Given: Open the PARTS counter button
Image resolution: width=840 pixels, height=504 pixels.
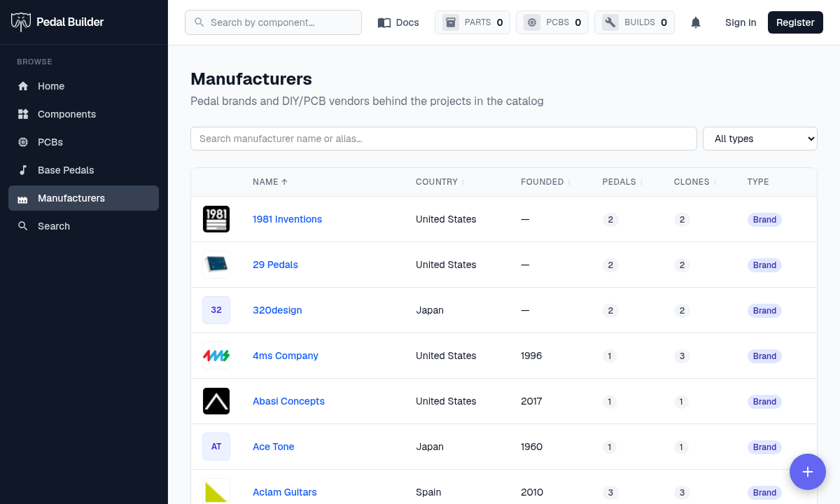Looking at the screenshot, I should coord(472,22).
